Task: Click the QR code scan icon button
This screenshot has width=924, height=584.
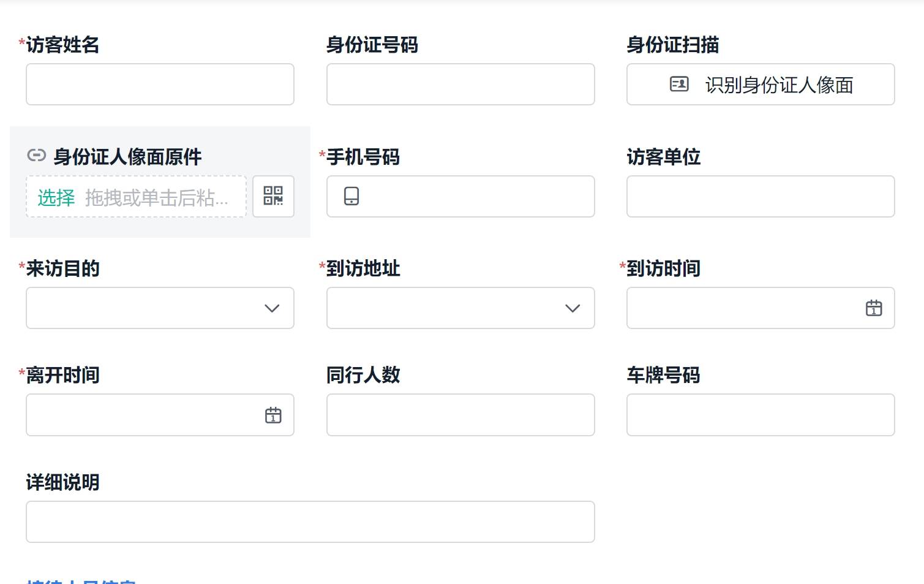Action: click(x=273, y=196)
